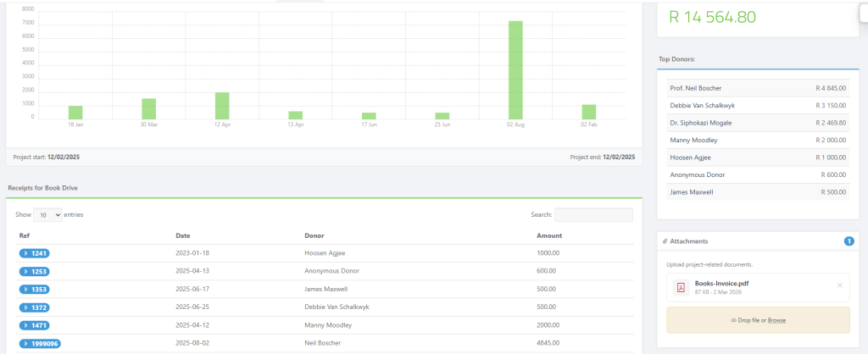Viewport: 868px width, 354px height.
Task: Sort receipts by Amount column header
Action: click(x=549, y=235)
